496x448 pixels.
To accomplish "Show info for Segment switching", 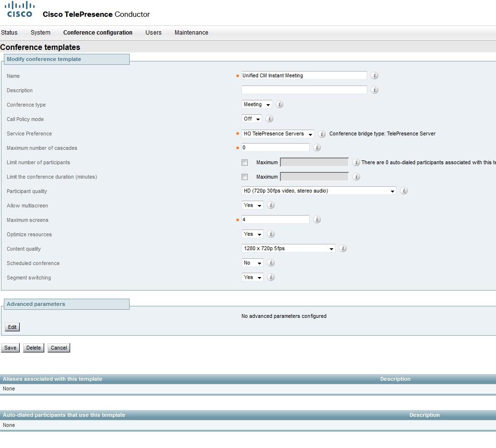I will [x=271, y=277].
